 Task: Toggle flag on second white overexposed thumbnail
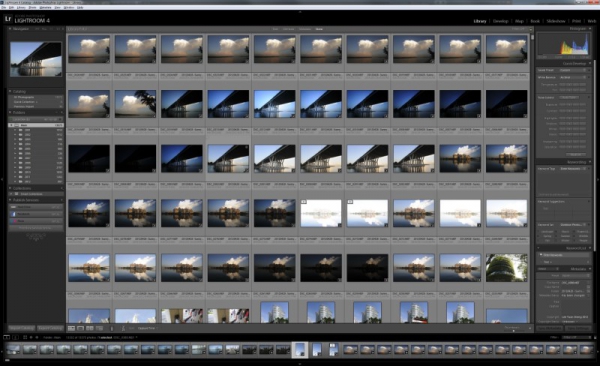[350, 202]
